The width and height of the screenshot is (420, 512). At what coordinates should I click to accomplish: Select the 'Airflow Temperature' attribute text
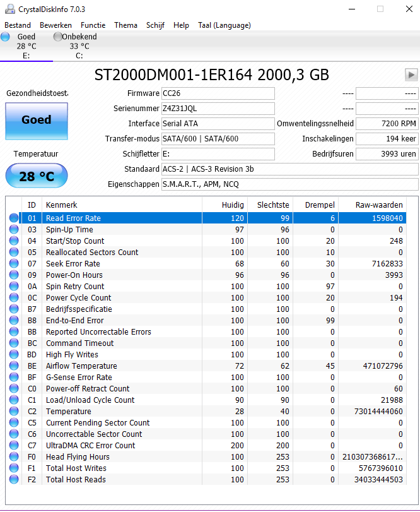81,366
